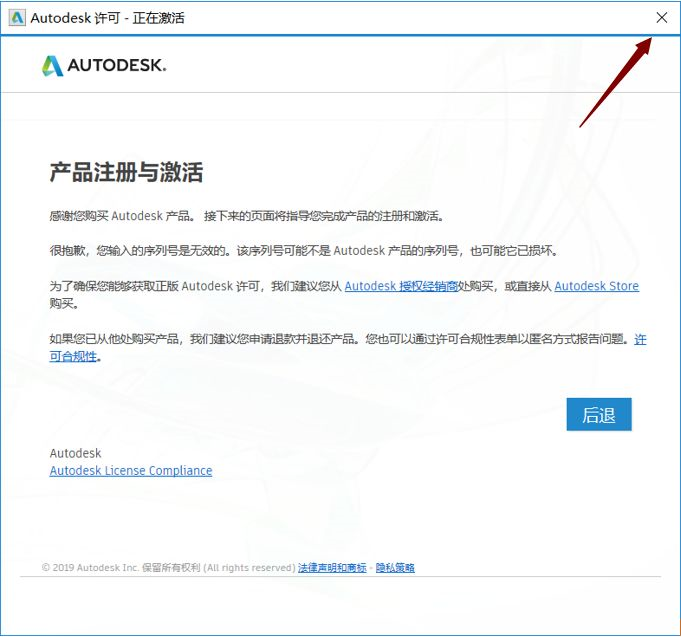Close the Autodesk license activation window
The width and height of the screenshot is (681, 637).
pos(661,18)
